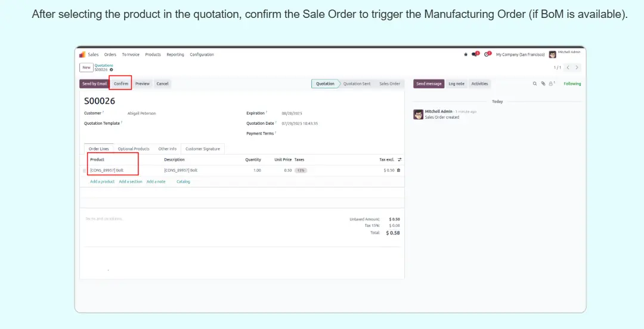Go to previous record with left arrow
This screenshot has height=329, width=644.
coord(568,67)
